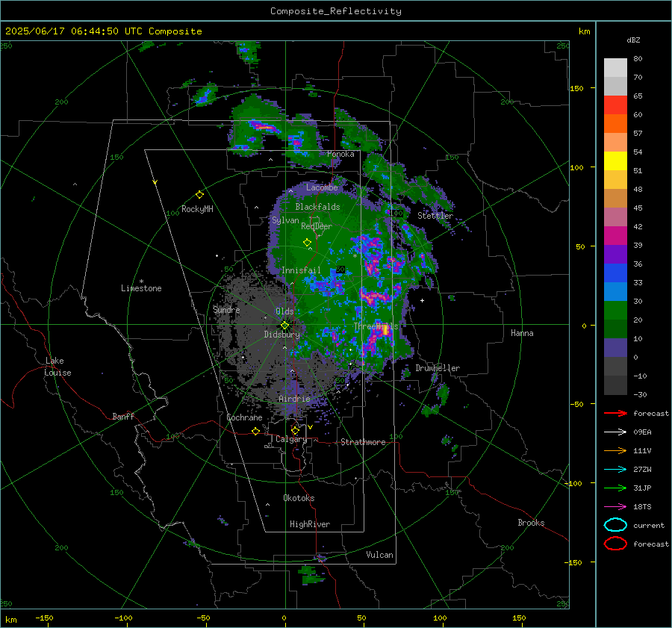This screenshot has height=628, width=672.
Task: Click the Cochrane city label
Action: pos(244,417)
